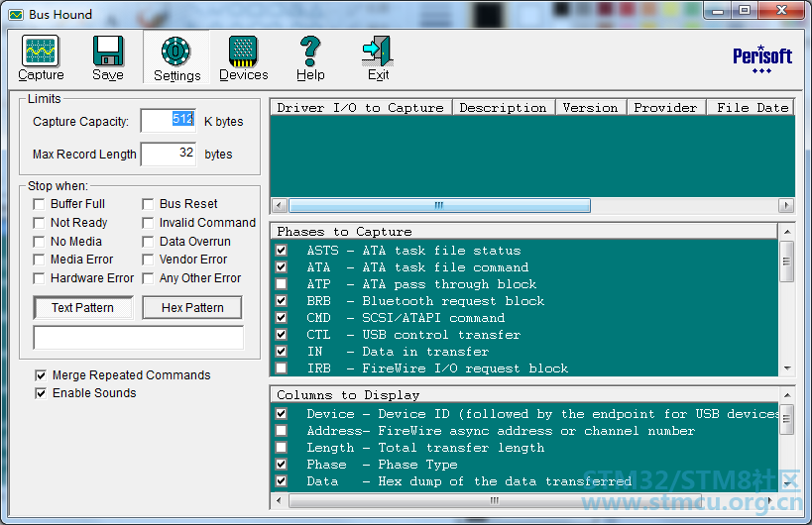Tick the Any Other Error checkbox
The image size is (812, 525).
(x=148, y=278)
